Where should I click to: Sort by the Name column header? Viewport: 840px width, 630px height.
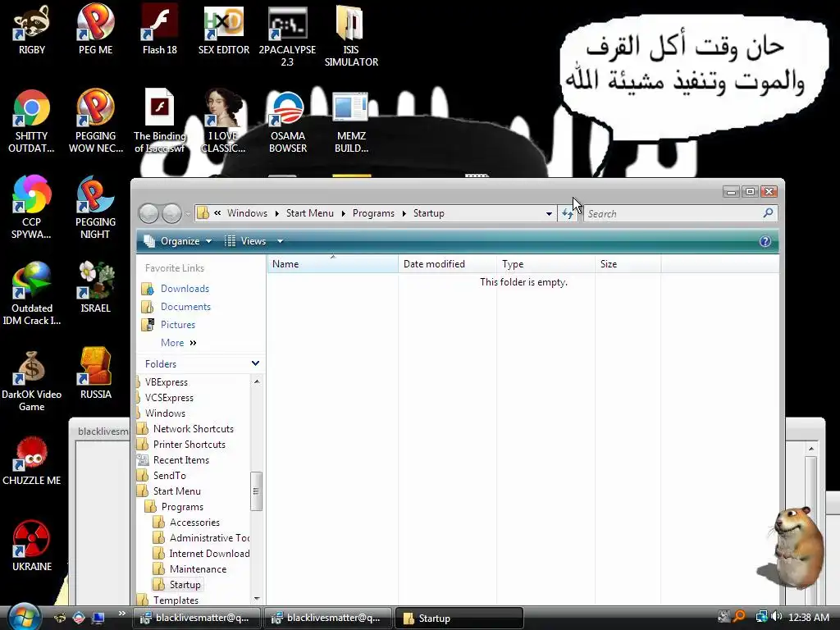[332, 264]
